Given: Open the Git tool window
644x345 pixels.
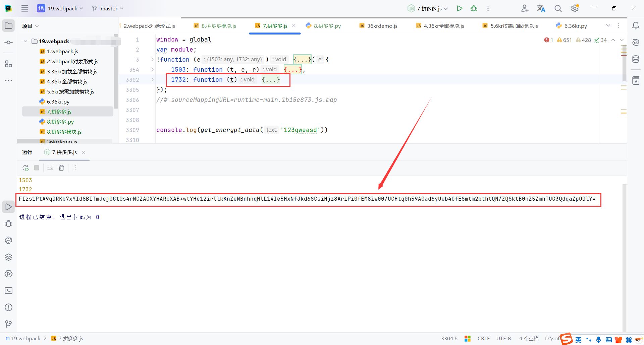Looking at the screenshot, I should (8, 324).
